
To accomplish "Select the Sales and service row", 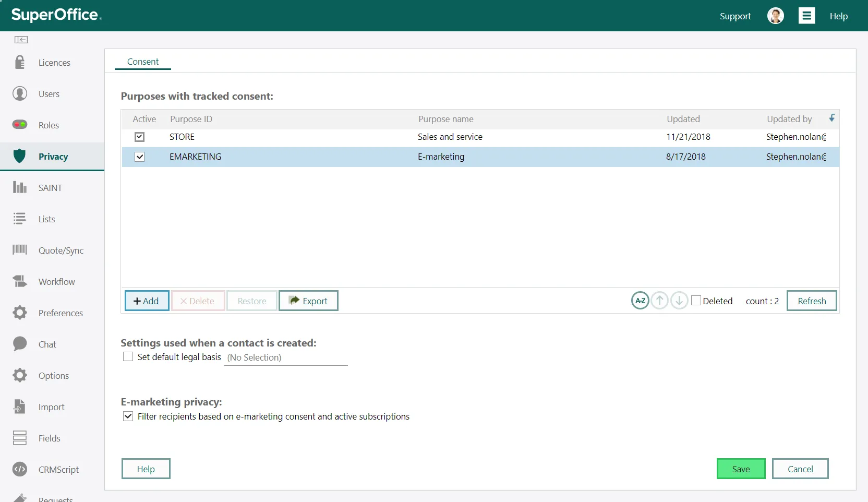I will (450, 137).
